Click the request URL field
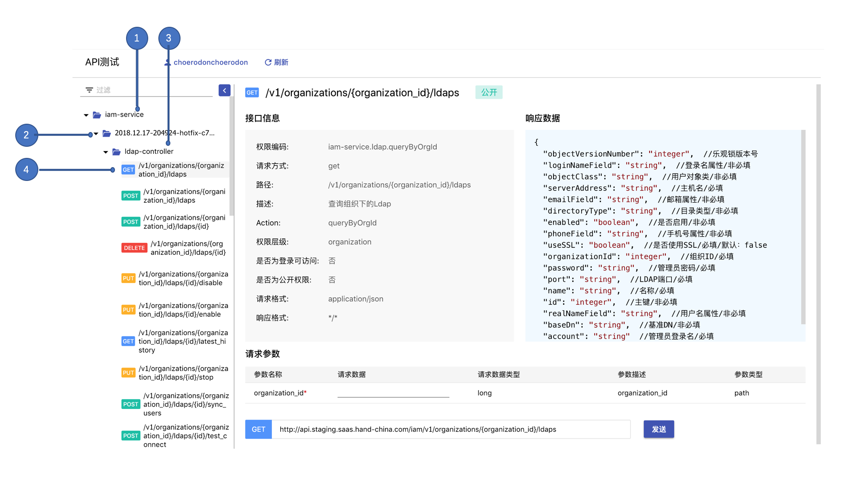868x481 pixels. (451, 429)
